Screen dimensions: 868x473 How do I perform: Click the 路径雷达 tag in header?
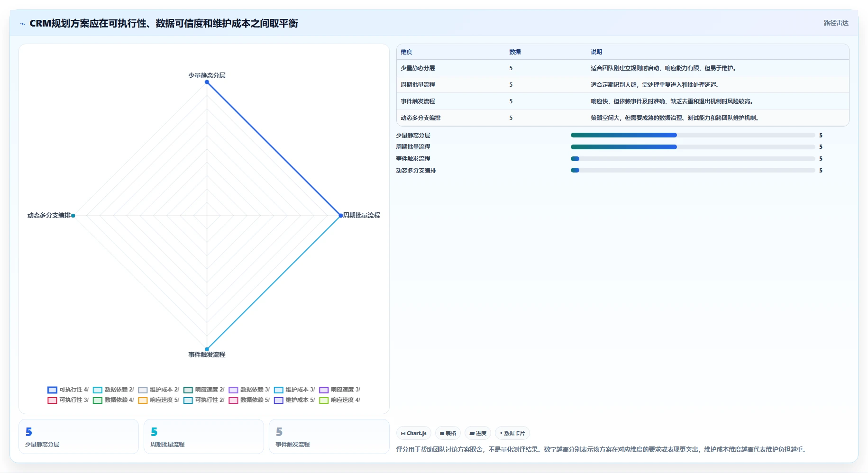point(836,23)
